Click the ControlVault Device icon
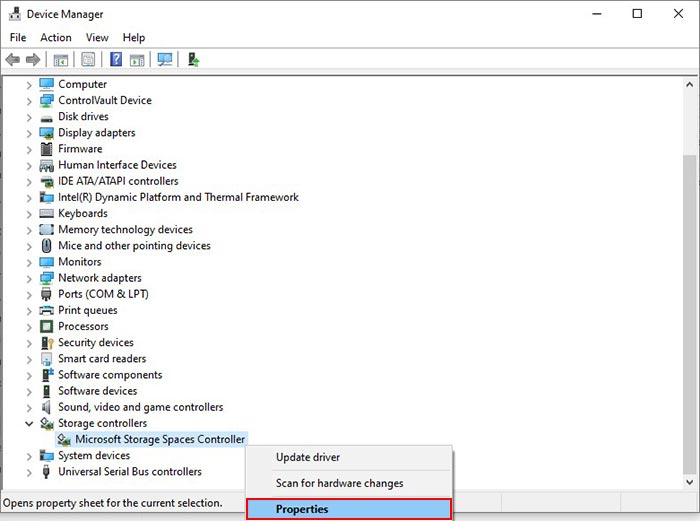The height and width of the screenshot is (521, 700). click(x=46, y=100)
